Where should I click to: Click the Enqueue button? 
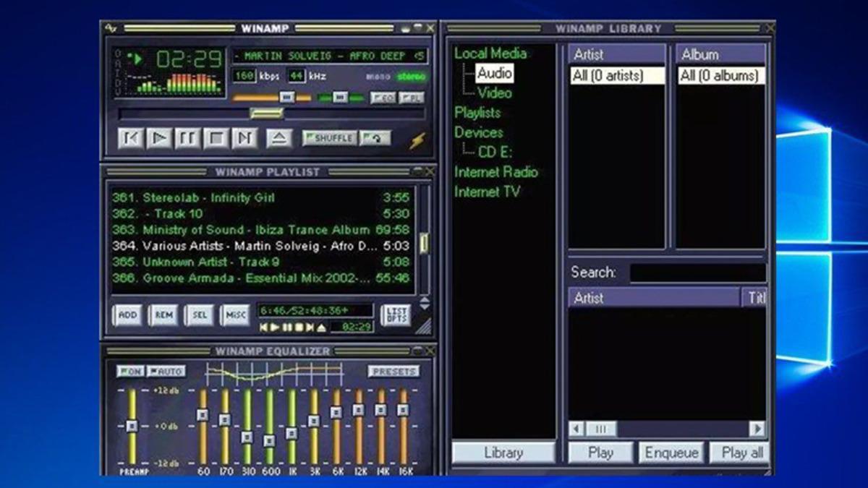pyautogui.click(x=671, y=453)
